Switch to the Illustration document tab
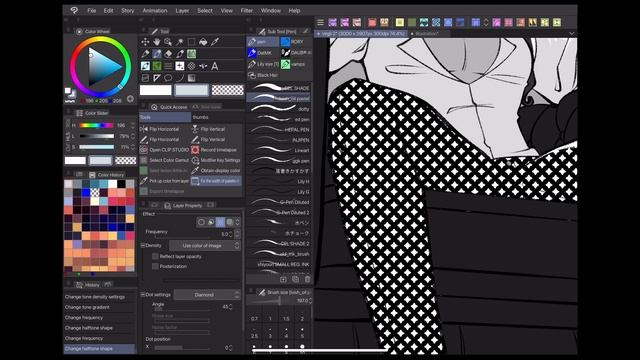 [x=427, y=33]
